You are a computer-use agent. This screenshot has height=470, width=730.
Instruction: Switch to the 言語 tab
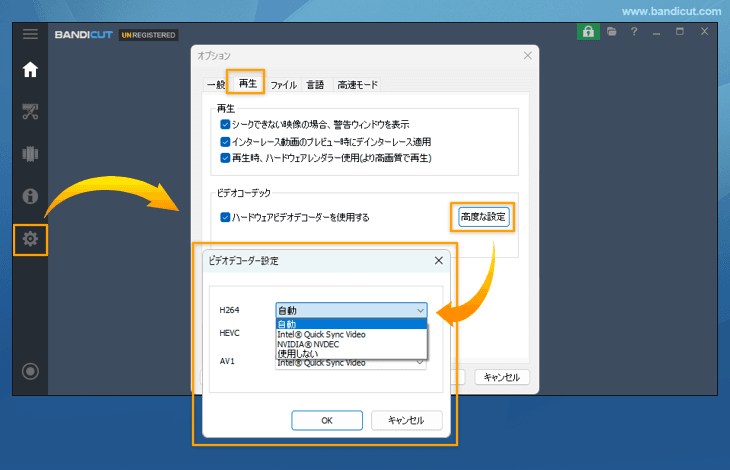315,85
